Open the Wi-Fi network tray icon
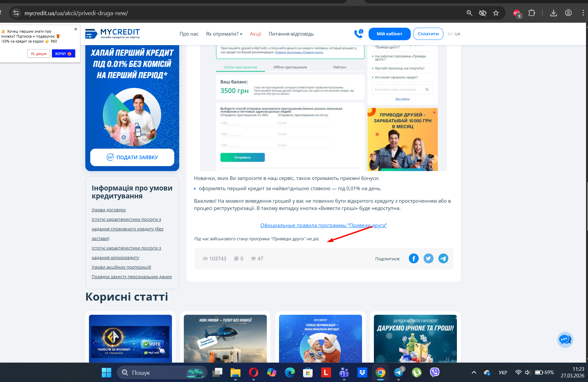This screenshot has height=382, width=588. [x=518, y=372]
